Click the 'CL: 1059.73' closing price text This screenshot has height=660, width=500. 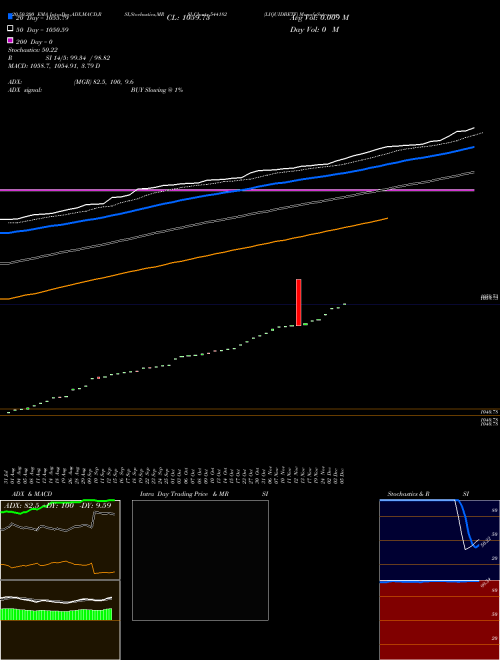(x=188, y=18)
